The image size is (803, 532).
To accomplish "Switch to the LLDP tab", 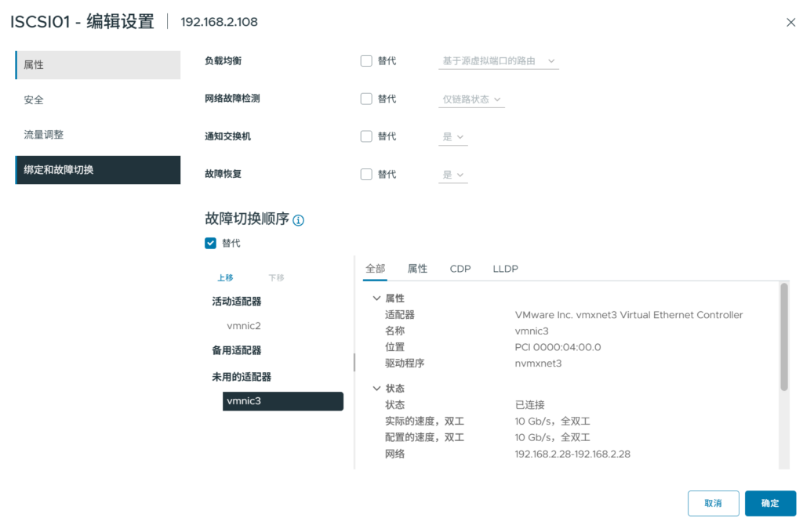I will (x=505, y=269).
